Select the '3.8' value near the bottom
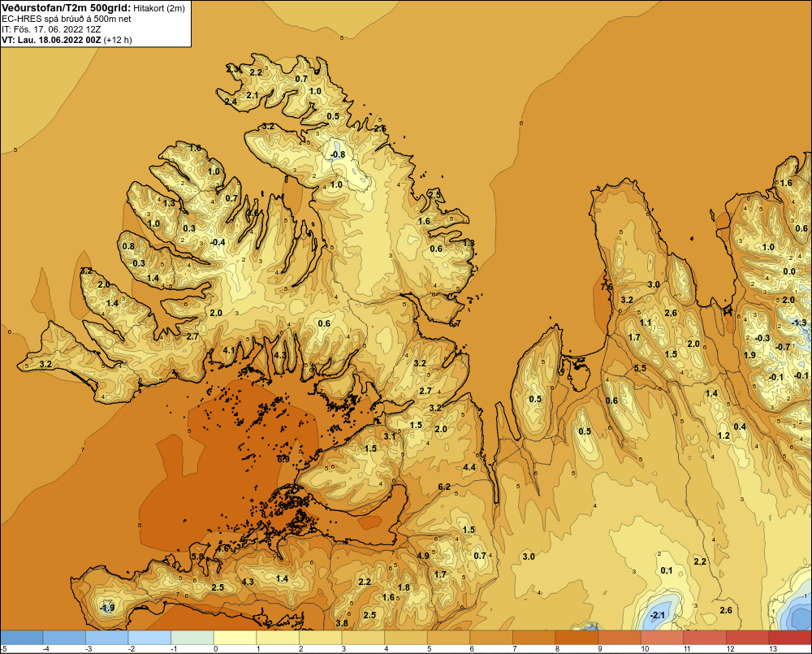 pyautogui.click(x=342, y=623)
